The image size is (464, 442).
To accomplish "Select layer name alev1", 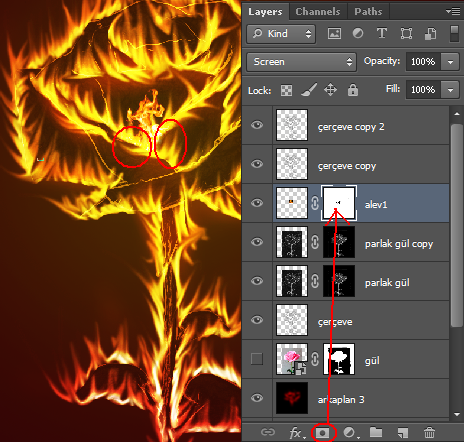I will coord(376,204).
